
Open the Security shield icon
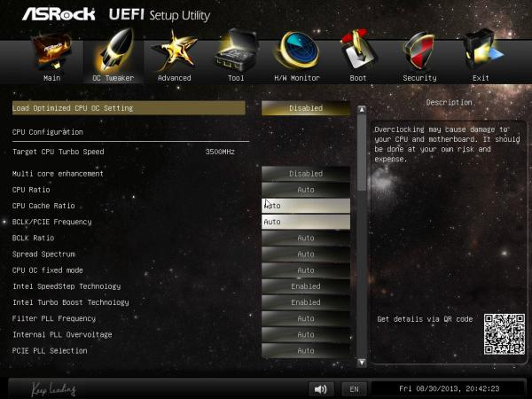419,51
